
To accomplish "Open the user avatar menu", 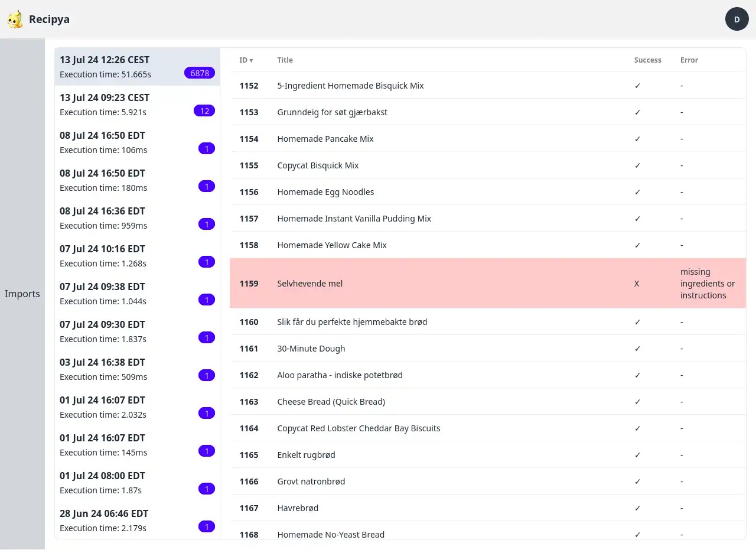I will click(x=737, y=19).
